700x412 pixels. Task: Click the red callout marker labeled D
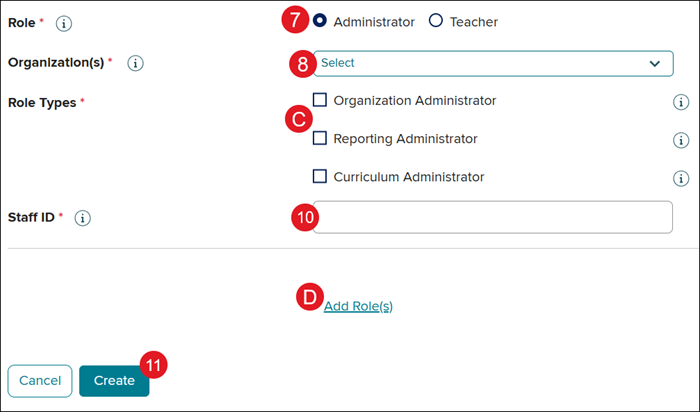click(310, 297)
